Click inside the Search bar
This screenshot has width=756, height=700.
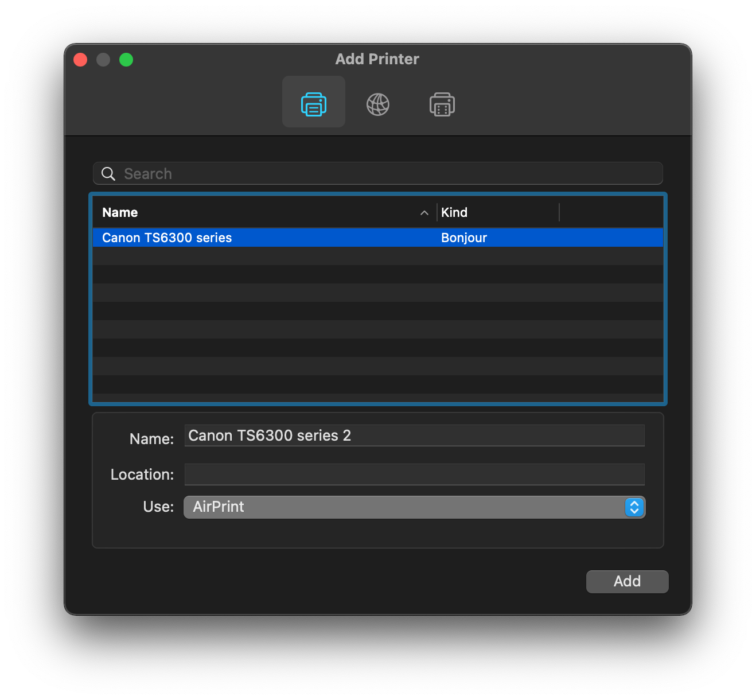[344, 173]
